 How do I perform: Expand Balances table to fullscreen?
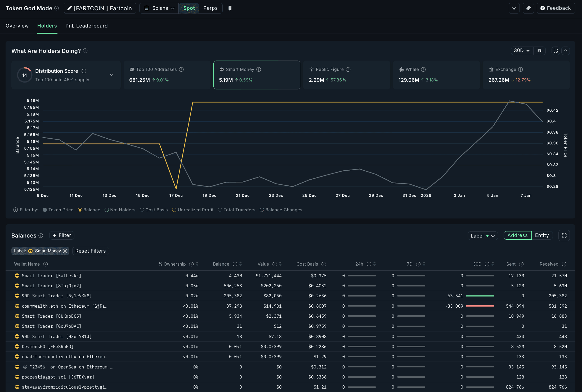564,235
